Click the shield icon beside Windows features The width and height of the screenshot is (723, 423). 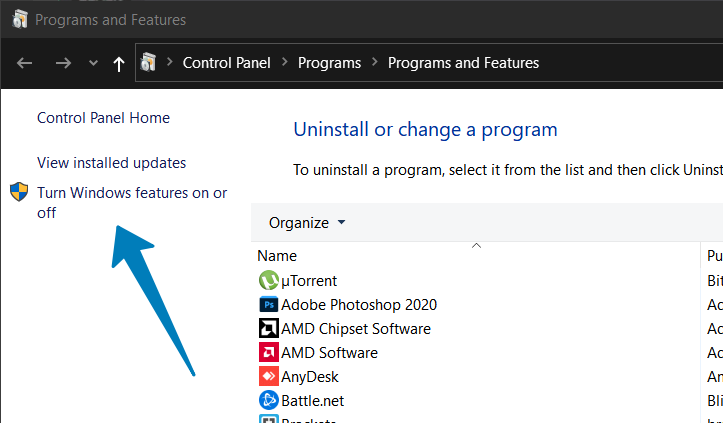click(x=19, y=192)
